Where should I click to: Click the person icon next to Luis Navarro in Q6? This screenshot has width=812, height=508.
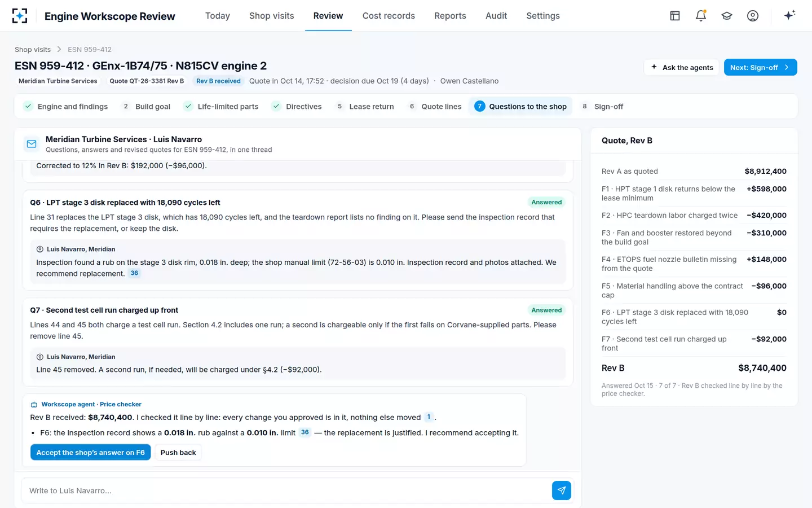[x=40, y=249]
